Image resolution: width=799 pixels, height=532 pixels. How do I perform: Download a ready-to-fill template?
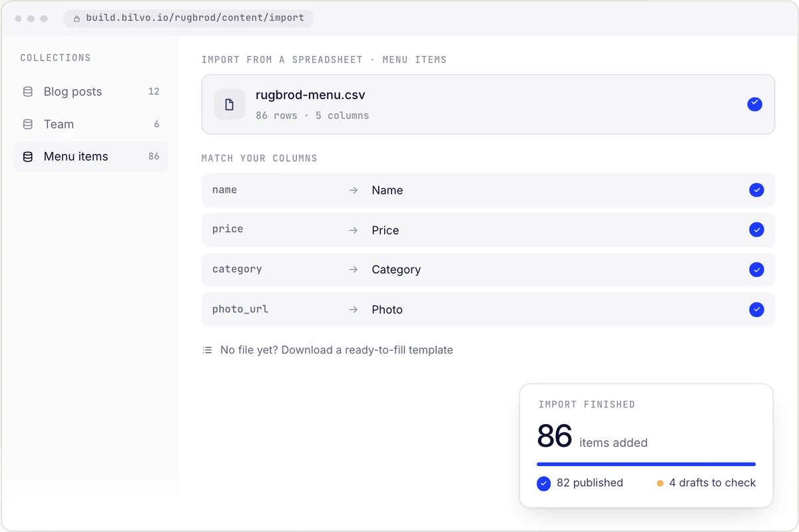(x=337, y=350)
